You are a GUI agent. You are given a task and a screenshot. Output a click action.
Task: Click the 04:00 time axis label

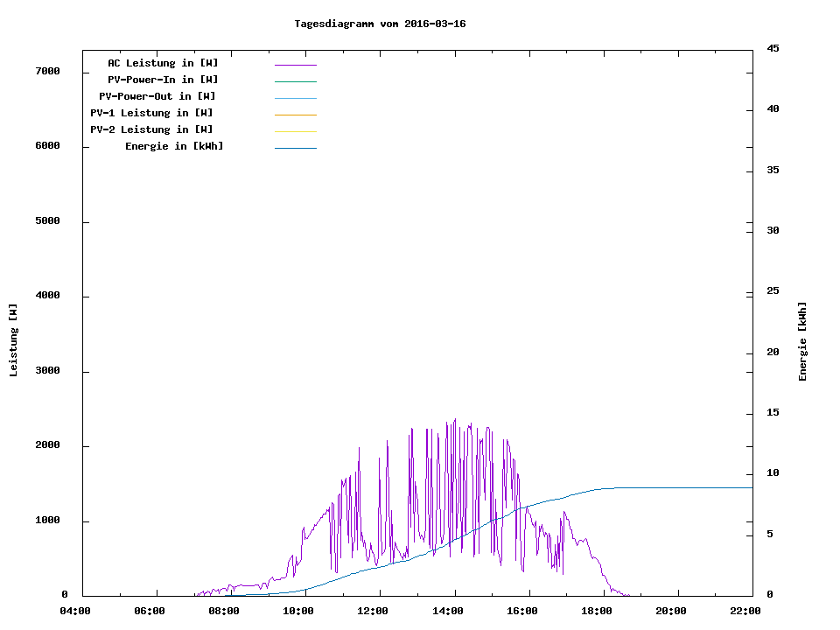coord(76,611)
